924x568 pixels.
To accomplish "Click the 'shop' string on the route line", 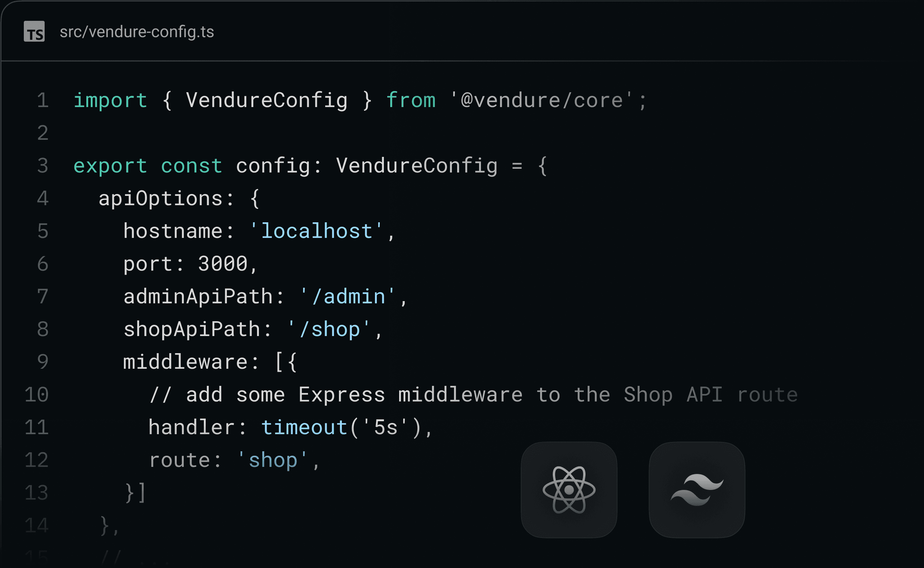I will pyautogui.click(x=273, y=460).
